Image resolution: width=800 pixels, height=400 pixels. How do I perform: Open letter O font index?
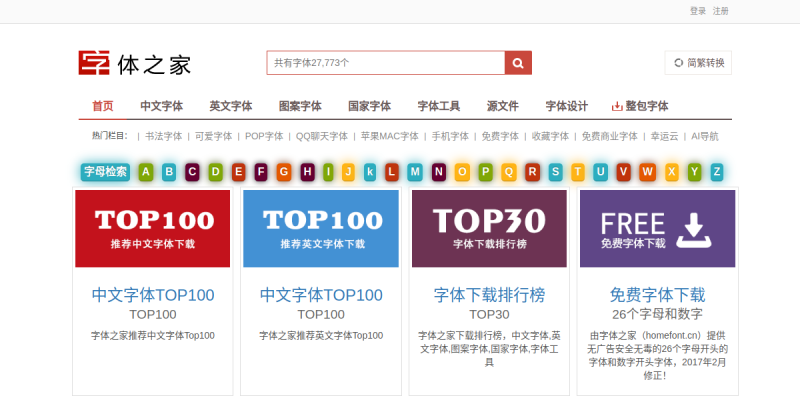pos(462,172)
